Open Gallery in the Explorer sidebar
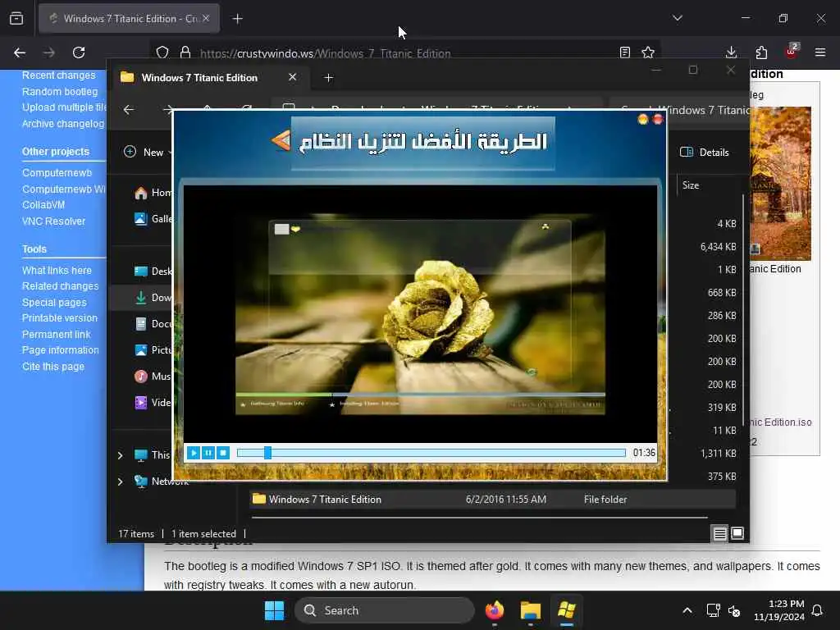 153,218
